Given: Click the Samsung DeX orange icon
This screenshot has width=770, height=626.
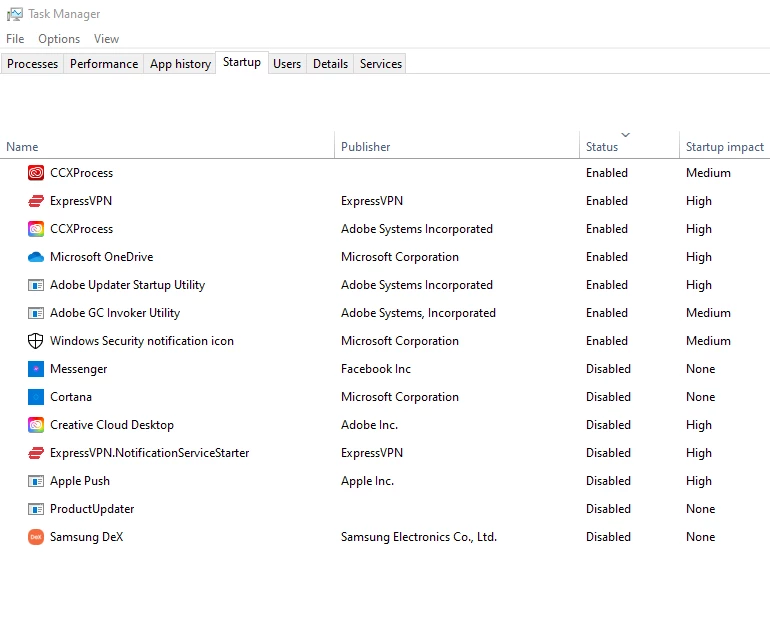Looking at the screenshot, I should 36,537.
